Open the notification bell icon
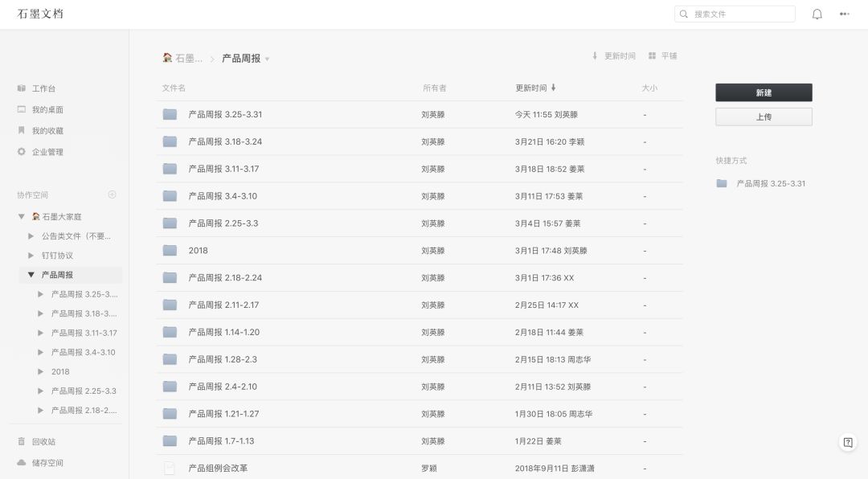 point(817,14)
